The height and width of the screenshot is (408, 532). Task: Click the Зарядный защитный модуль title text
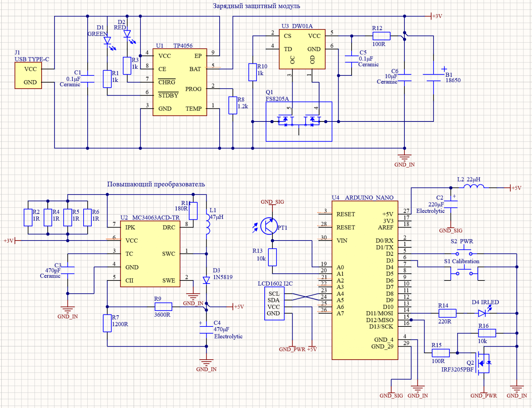point(256,5)
